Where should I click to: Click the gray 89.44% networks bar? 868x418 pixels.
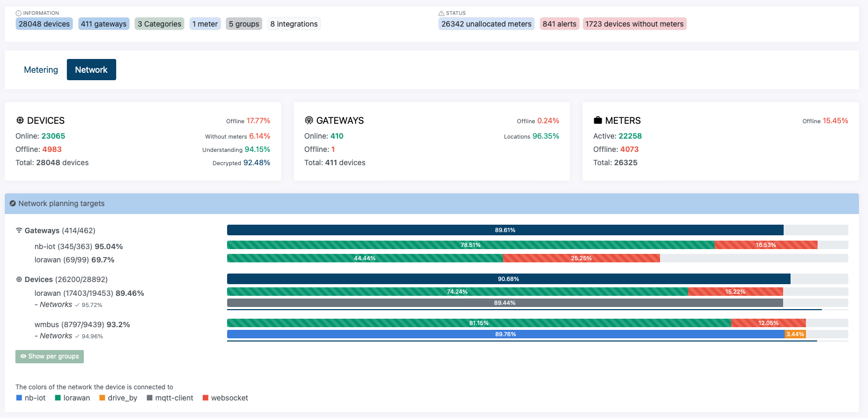pyautogui.click(x=505, y=303)
